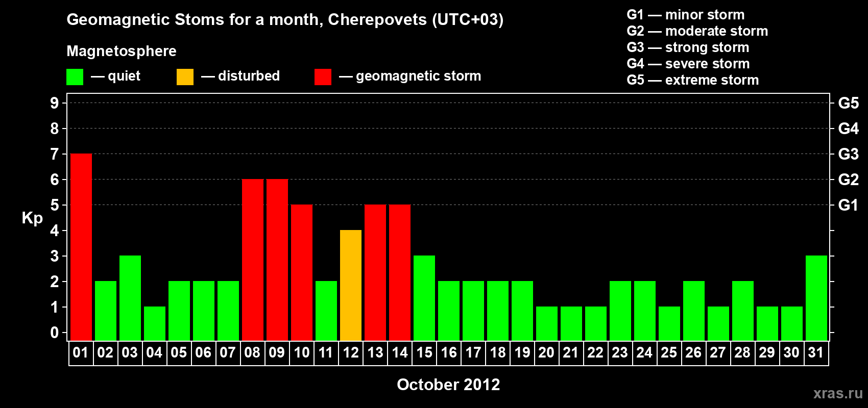Click the 'G2' label on the right axis
Screen dimensions: 868x408
pos(849,180)
